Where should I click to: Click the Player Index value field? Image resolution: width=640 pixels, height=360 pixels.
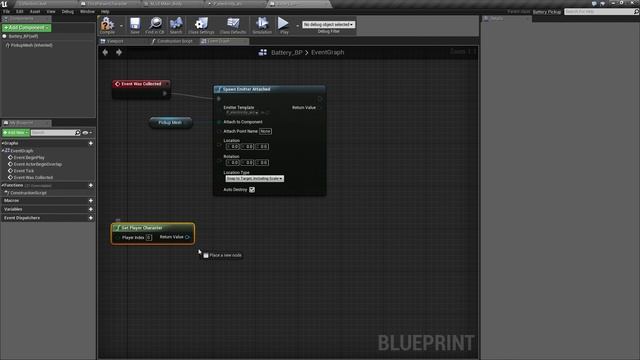tap(149, 238)
